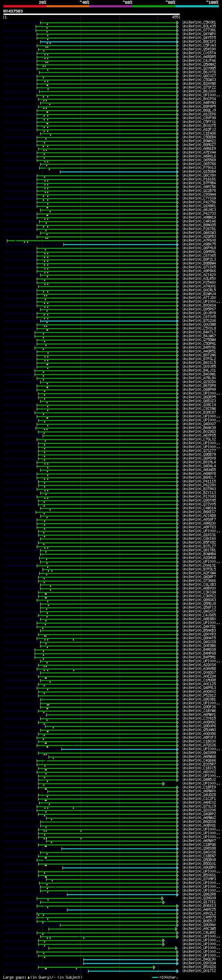The image size is (222, 980).
Task: Select hit label UniRef100_A6RKL6
Action: click(x=199, y=156)
